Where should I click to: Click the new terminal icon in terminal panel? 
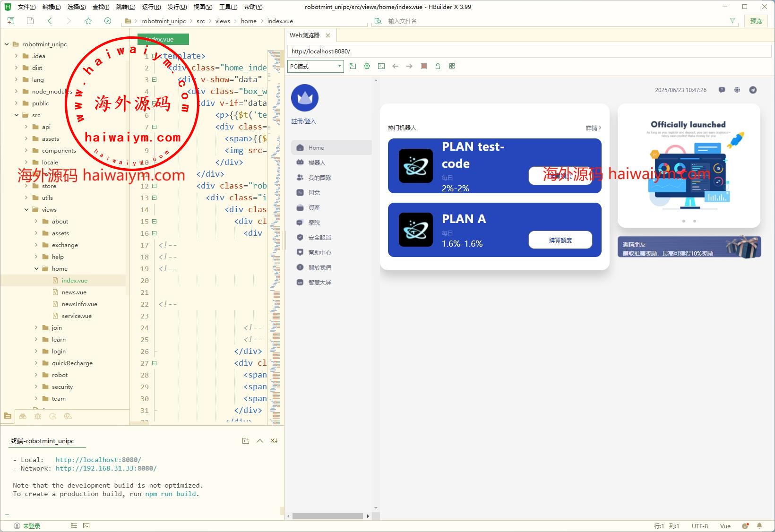coord(246,441)
